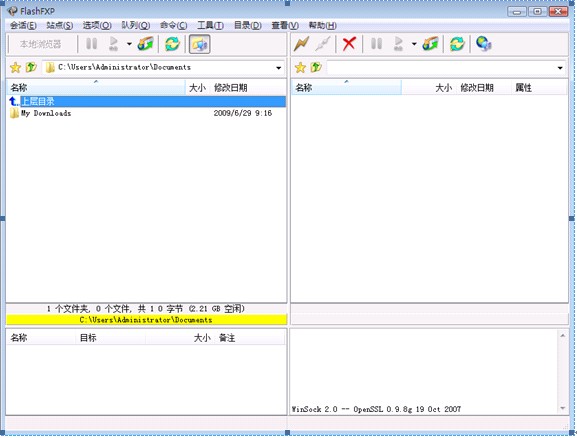Click the yellow C:\Users\Administrator\Documents status bar
The image size is (577, 438).
tap(146, 320)
